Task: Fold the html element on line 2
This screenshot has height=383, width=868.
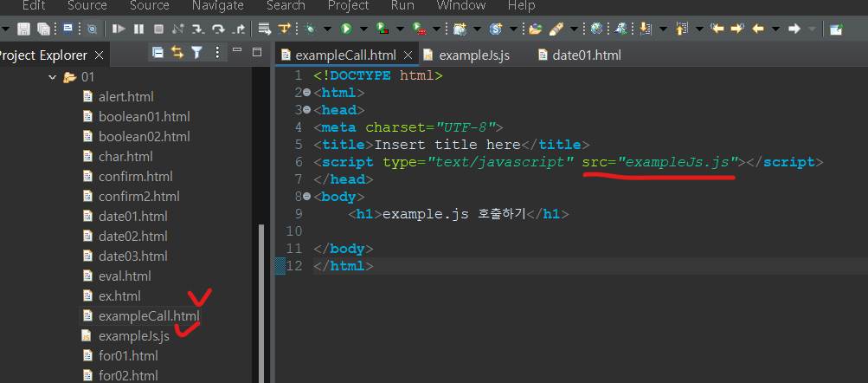Action: click(306, 93)
